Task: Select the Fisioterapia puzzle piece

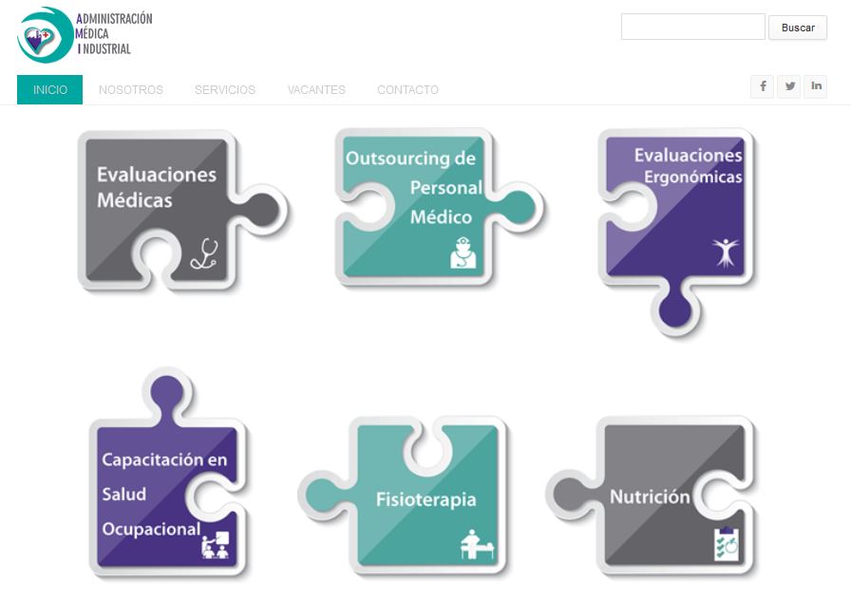Action: point(402,495)
